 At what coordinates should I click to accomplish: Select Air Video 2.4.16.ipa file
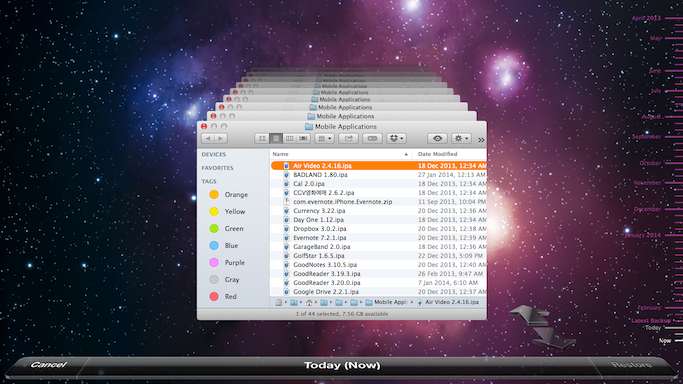[379, 165]
